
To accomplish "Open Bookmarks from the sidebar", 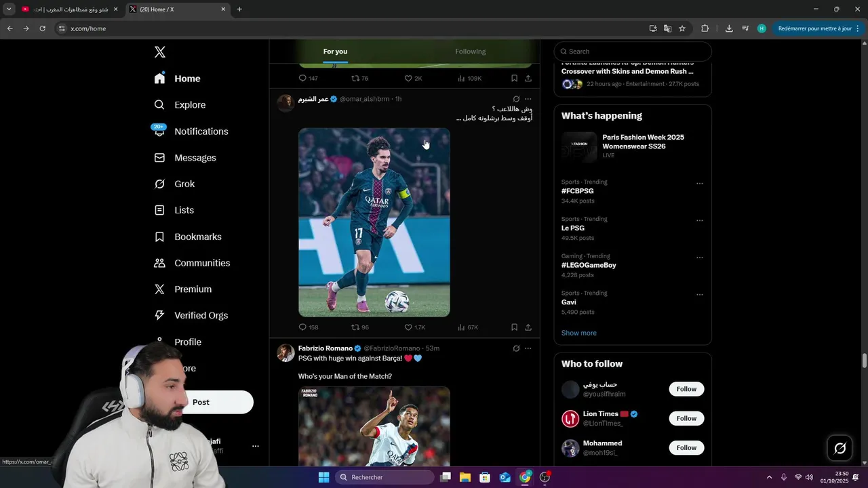I will tap(188, 237).
